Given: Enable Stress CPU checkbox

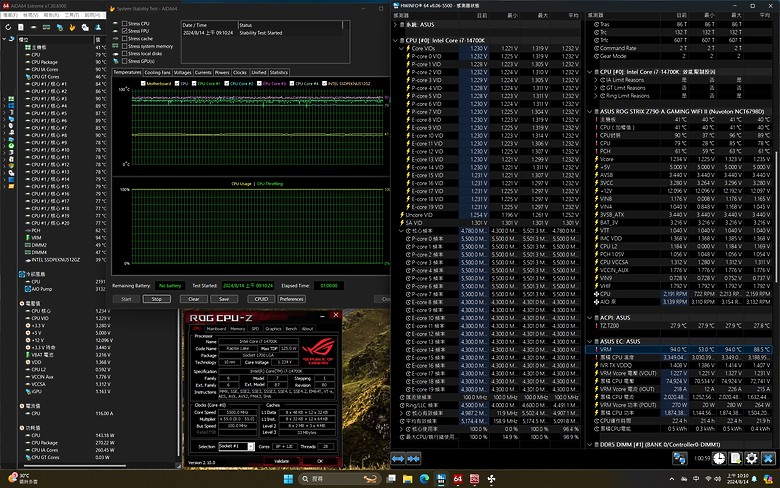Looking at the screenshot, I should (x=124, y=23).
